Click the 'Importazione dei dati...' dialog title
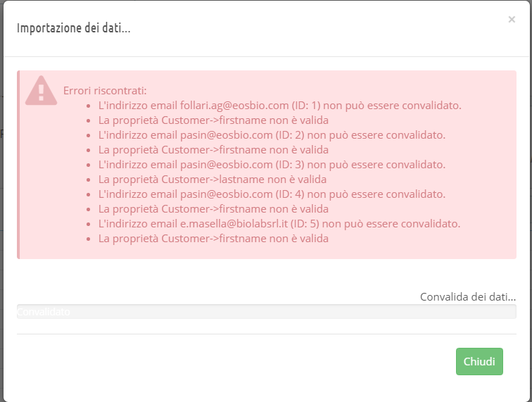 pyautogui.click(x=74, y=28)
